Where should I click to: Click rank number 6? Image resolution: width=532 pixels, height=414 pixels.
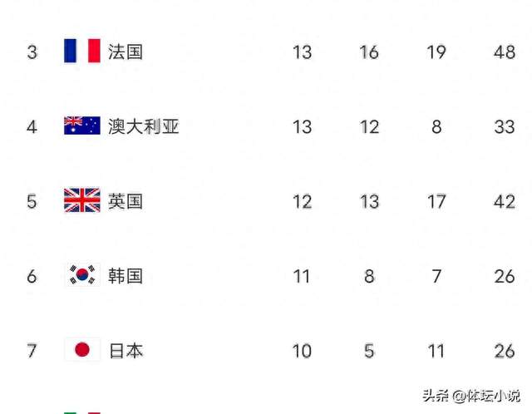(32, 276)
